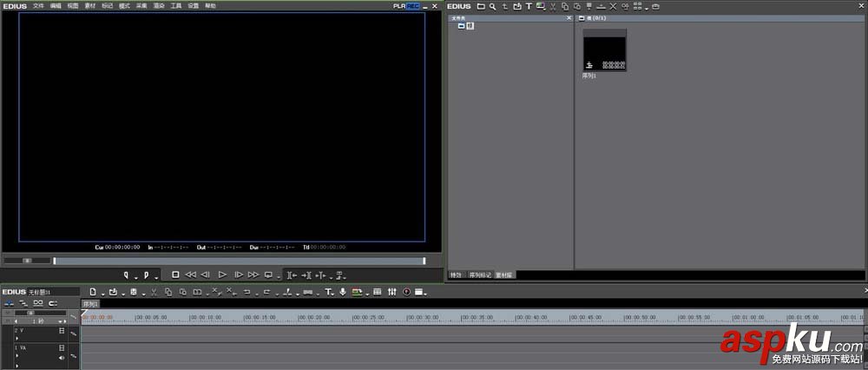Jump to next edit point

point(306,274)
